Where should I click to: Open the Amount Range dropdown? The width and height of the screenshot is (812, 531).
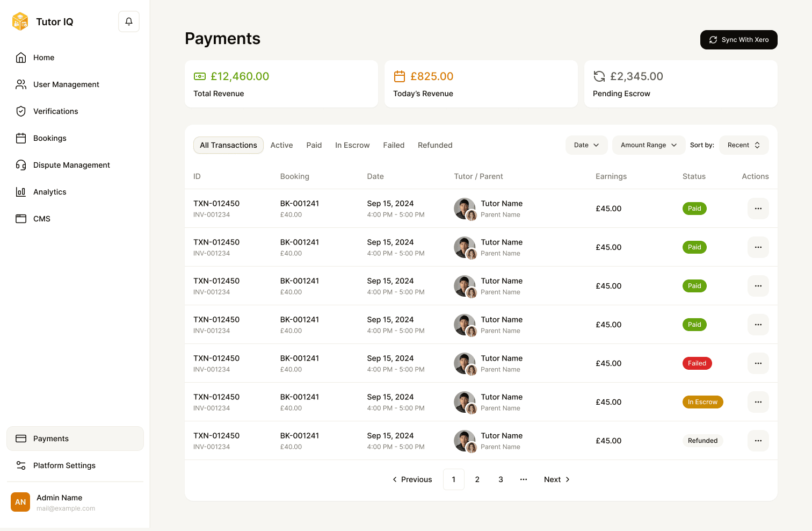tap(649, 145)
